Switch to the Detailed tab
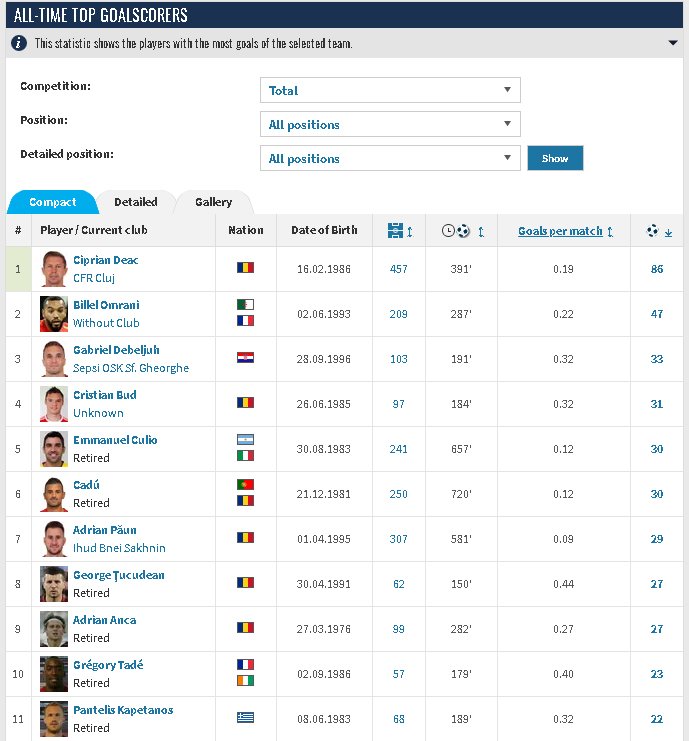 coord(136,202)
